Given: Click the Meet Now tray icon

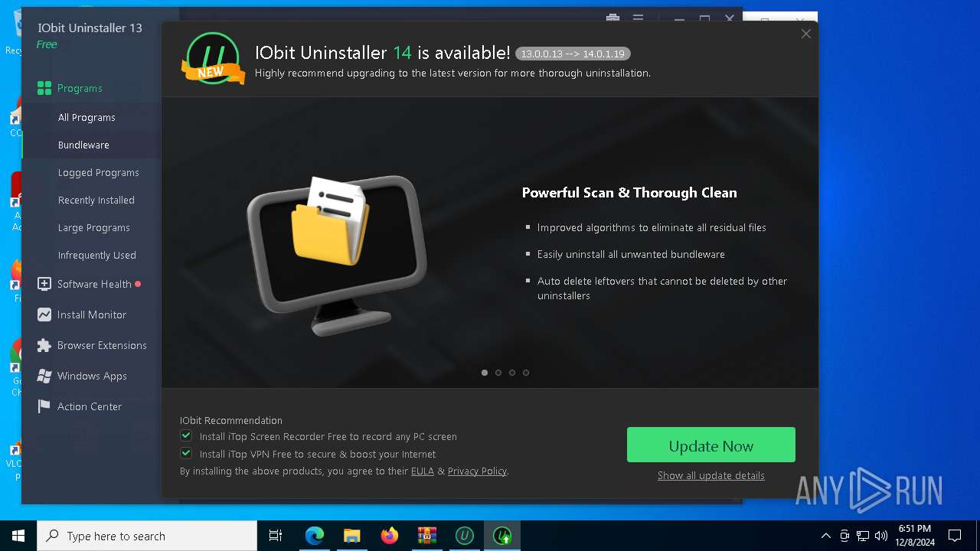Looking at the screenshot, I should point(844,536).
